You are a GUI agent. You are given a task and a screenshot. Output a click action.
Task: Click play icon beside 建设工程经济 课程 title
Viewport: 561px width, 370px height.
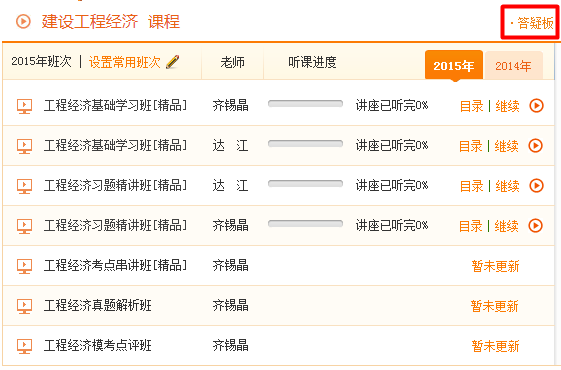(23, 21)
